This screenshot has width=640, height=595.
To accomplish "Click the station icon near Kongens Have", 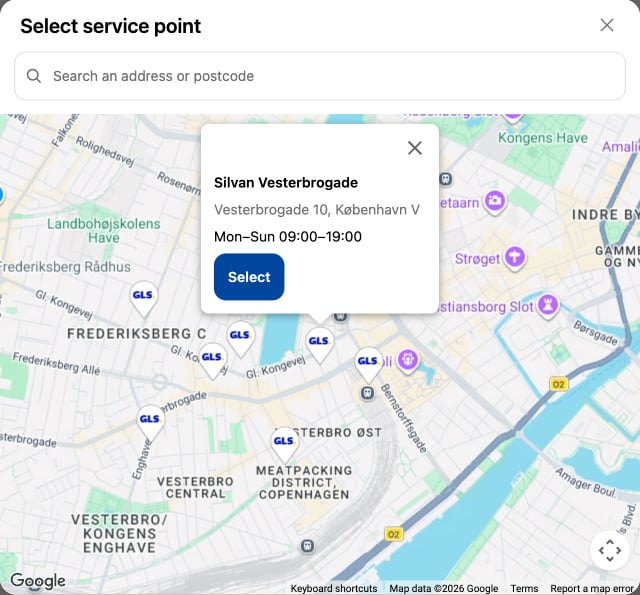I will (446, 179).
